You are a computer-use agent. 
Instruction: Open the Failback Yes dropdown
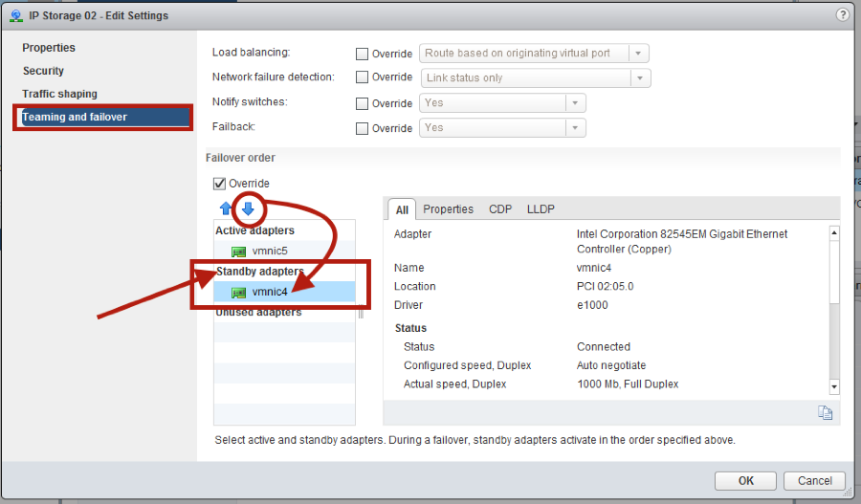(574, 128)
